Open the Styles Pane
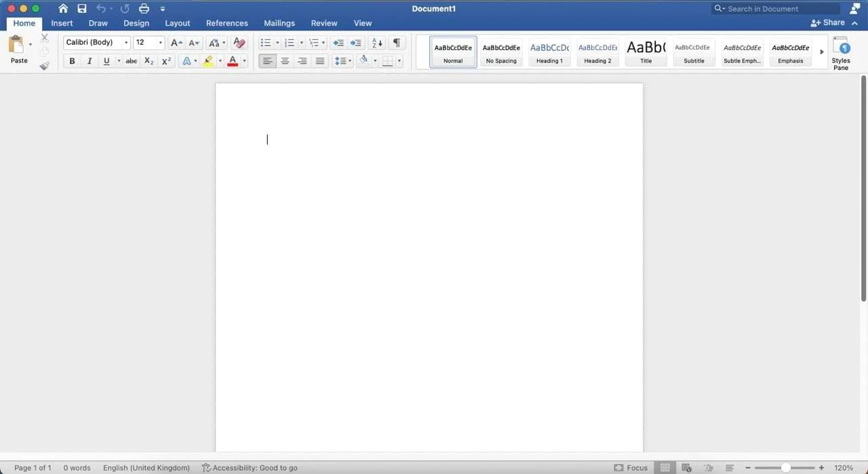Screen dimensions: 868x474 (x=841, y=54)
